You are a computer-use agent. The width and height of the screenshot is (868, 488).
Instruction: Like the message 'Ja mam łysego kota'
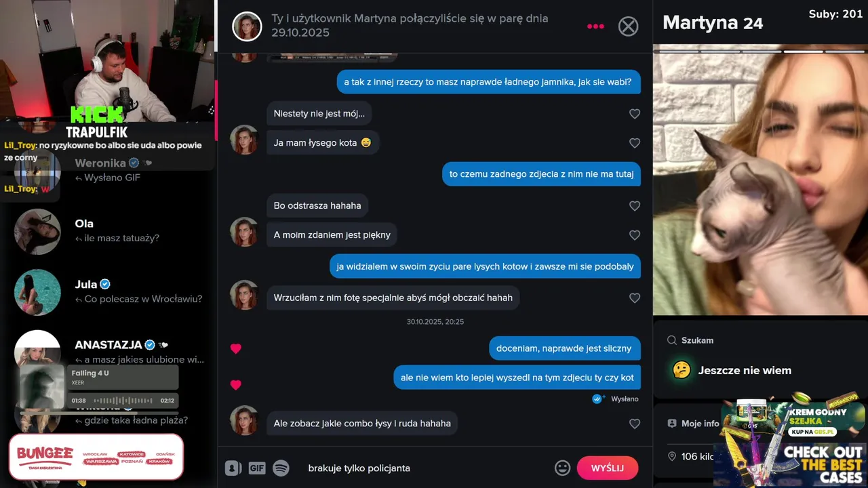pyautogui.click(x=635, y=143)
